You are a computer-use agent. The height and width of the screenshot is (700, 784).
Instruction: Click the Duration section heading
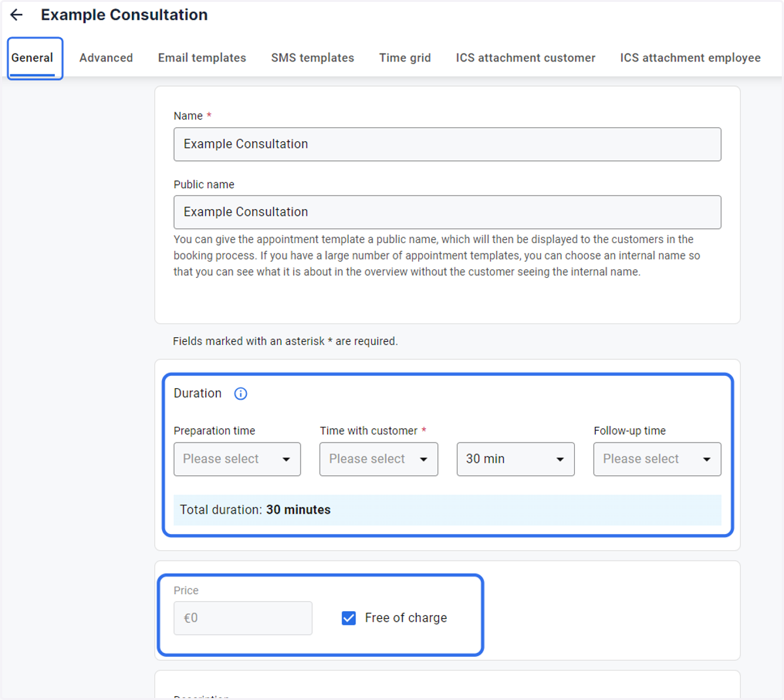197,393
